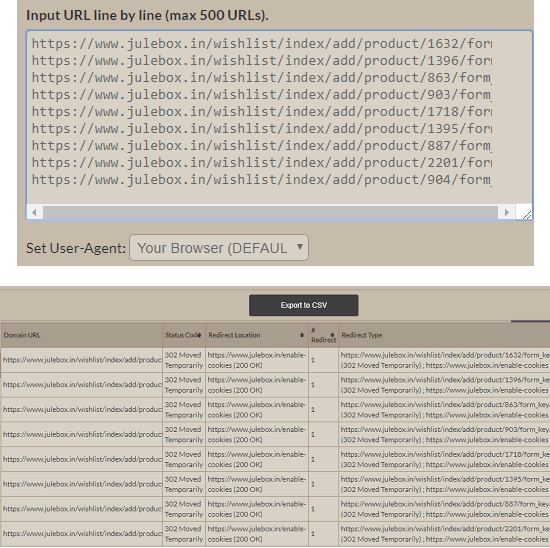Click the 'Set User-Agent:' label
550x548 pixels.
click(x=76, y=248)
